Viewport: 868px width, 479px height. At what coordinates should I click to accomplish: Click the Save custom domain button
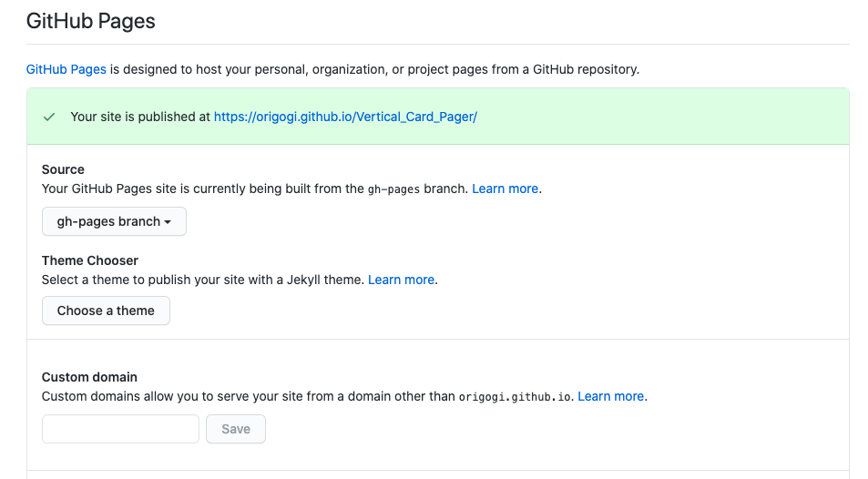(236, 429)
